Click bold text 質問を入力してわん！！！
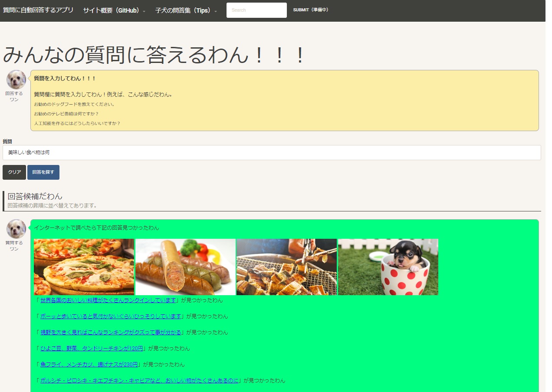The height and width of the screenshot is (392, 552). [65, 79]
